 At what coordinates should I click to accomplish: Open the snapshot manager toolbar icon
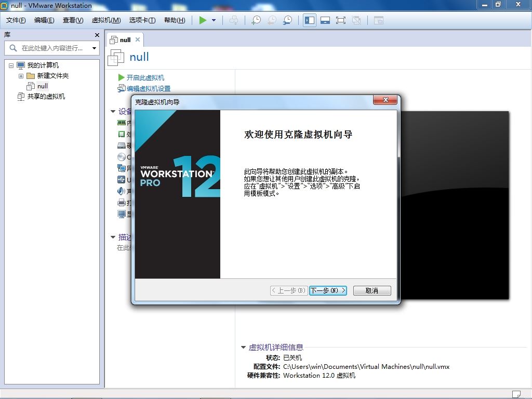point(287,20)
